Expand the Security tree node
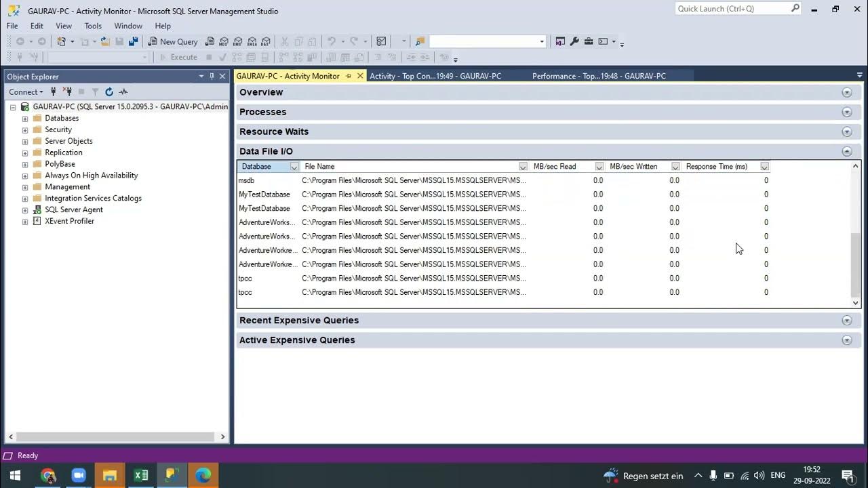This screenshot has height=488, width=868. tap(25, 130)
